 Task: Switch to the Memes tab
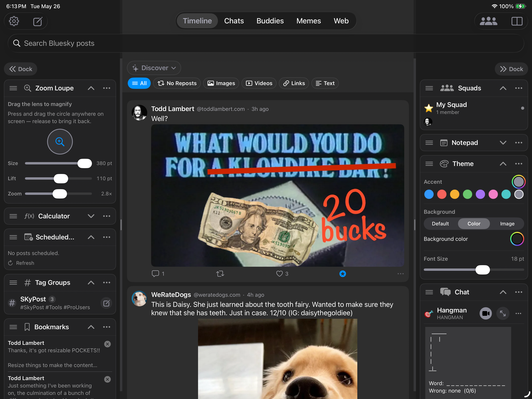309,21
